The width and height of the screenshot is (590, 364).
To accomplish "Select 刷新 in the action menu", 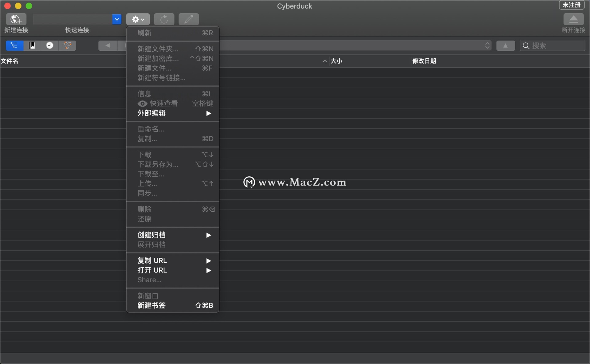I will (x=173, y=33).
